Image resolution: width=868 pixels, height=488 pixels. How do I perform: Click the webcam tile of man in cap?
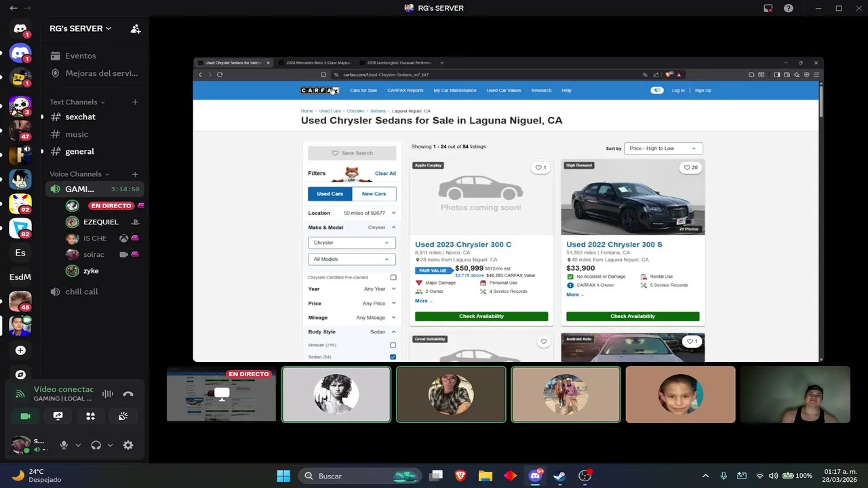coord(795,394)
